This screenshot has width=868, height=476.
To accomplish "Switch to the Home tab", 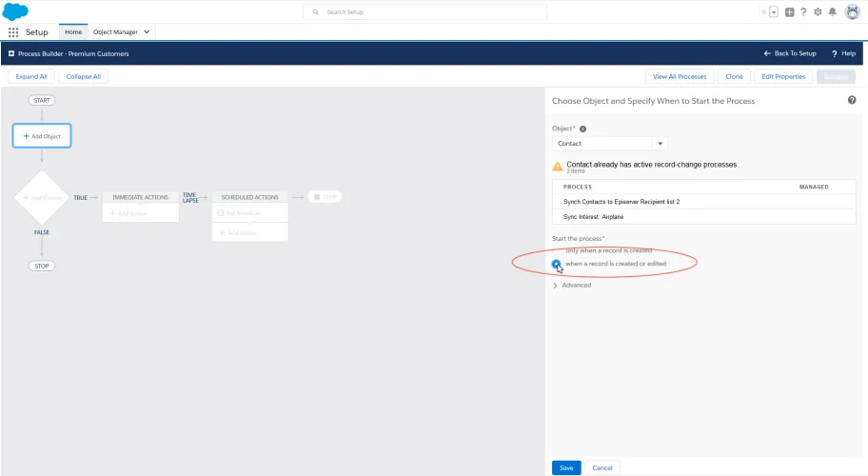I will (73, 32).
